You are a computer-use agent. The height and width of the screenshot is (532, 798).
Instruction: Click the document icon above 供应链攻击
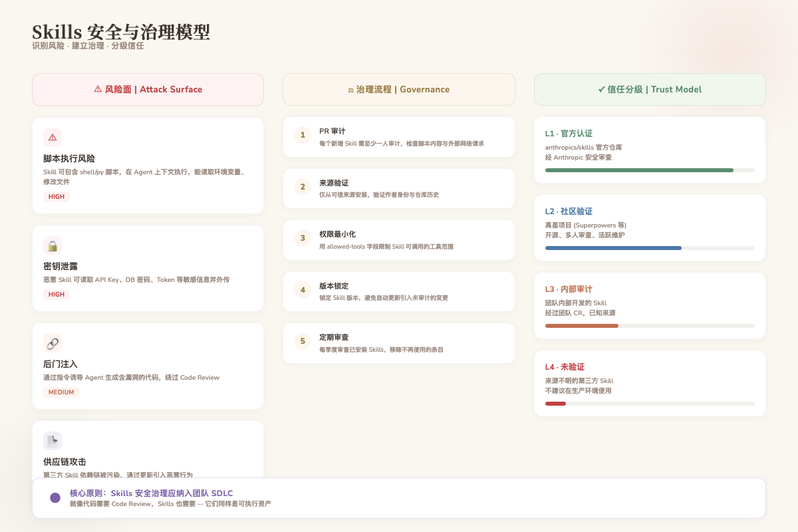(x=53, y=441)
